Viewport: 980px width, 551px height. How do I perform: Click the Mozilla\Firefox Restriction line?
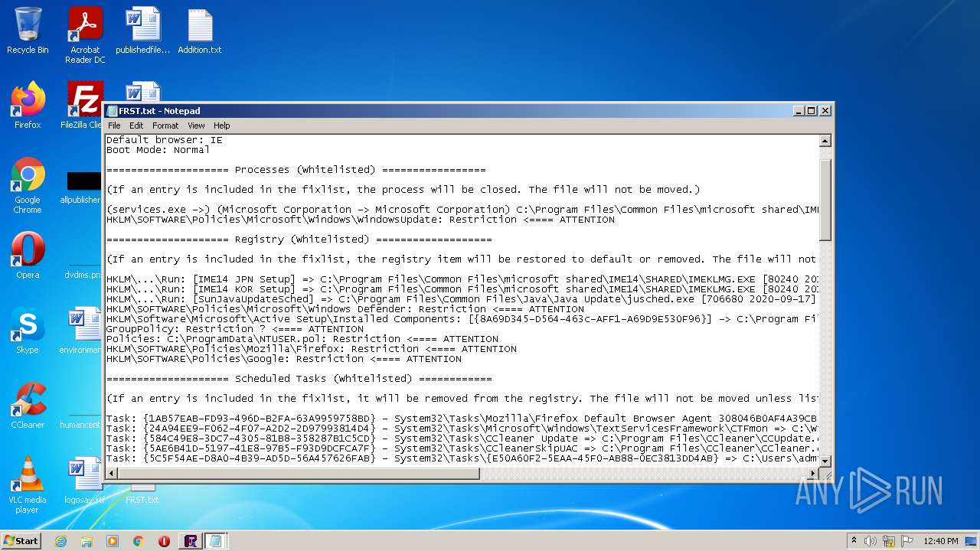pos(312,349)
